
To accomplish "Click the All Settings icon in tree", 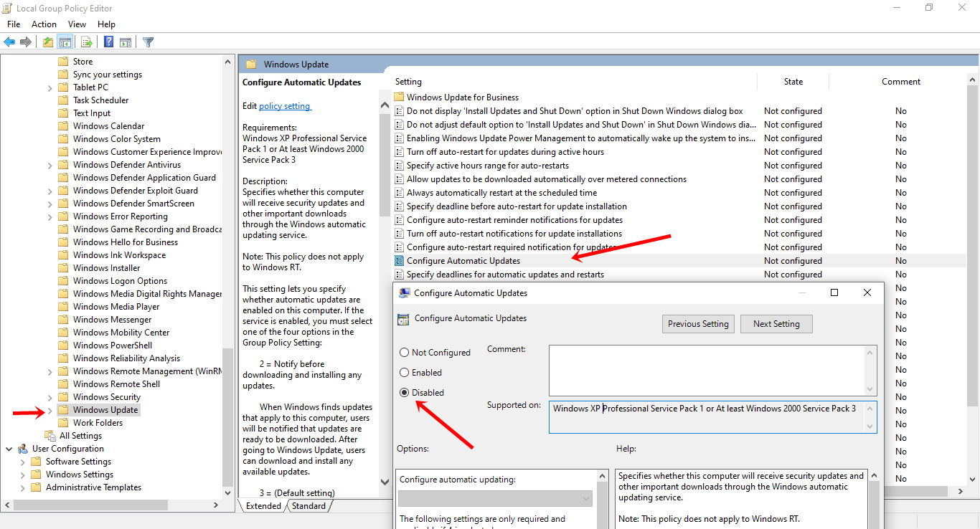I will [x=50, y=436].
